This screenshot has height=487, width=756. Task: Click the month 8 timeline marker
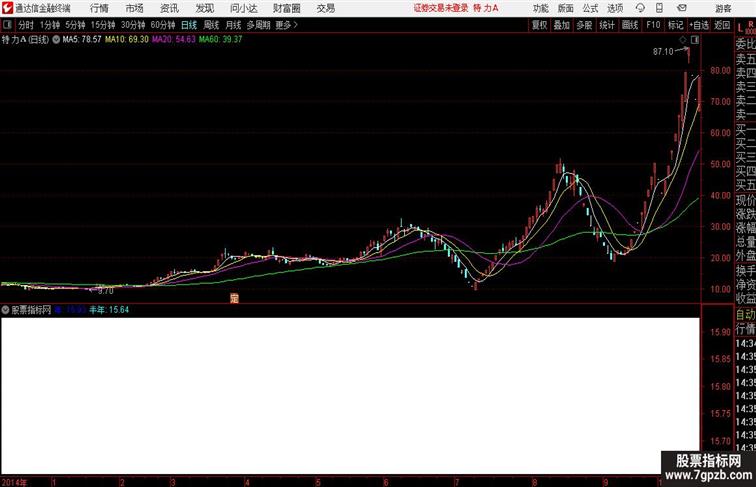(x=534, y=482)
